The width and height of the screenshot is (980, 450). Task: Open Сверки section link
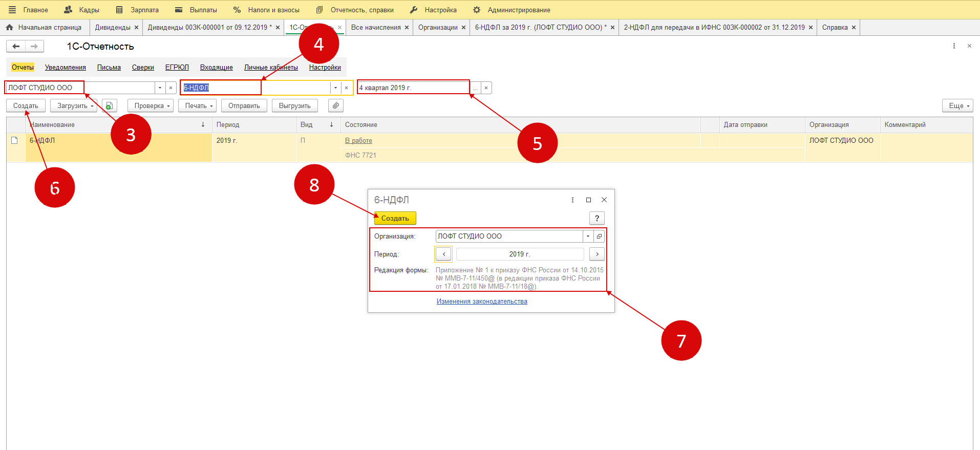point(143,67)
